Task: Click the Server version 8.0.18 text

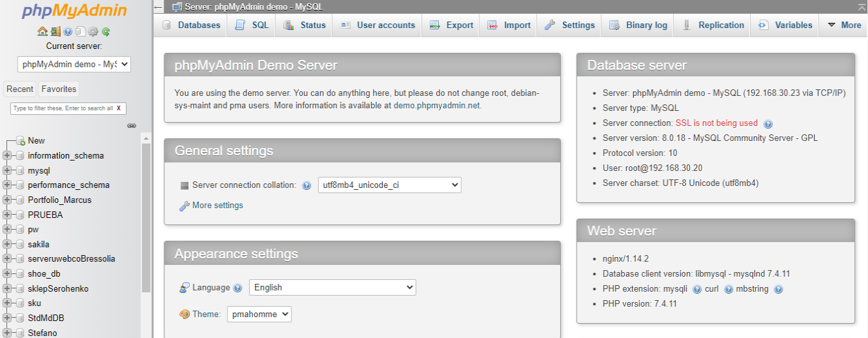Action: tap(710, 138)
